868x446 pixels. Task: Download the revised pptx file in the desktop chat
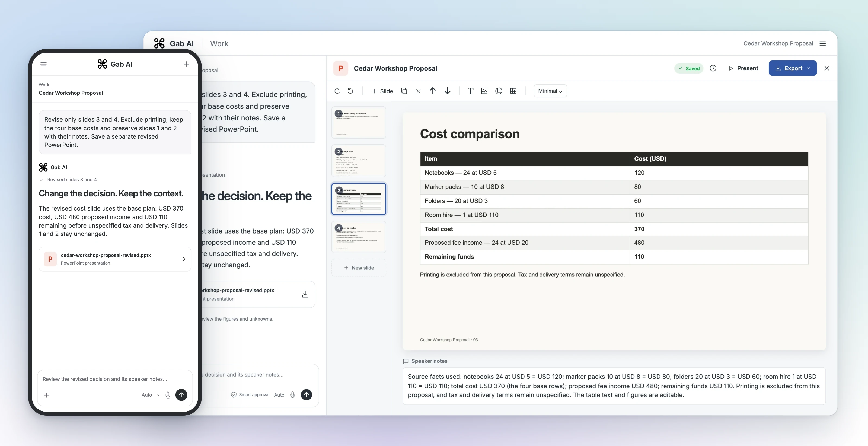click(305, 294)
